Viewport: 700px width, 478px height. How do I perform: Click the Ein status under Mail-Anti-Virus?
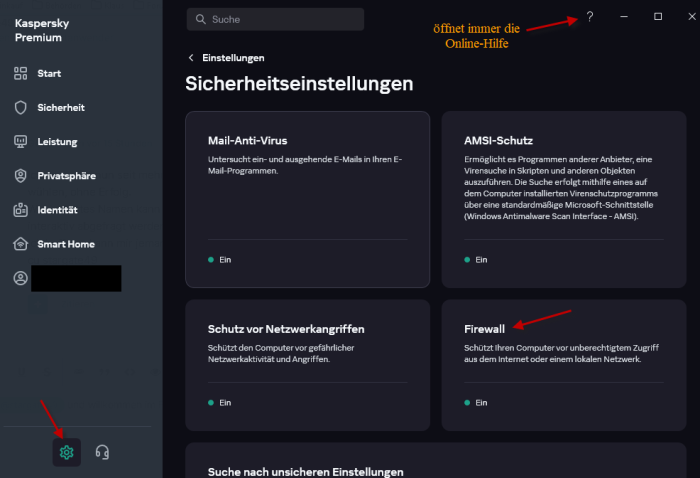[220, 260]
